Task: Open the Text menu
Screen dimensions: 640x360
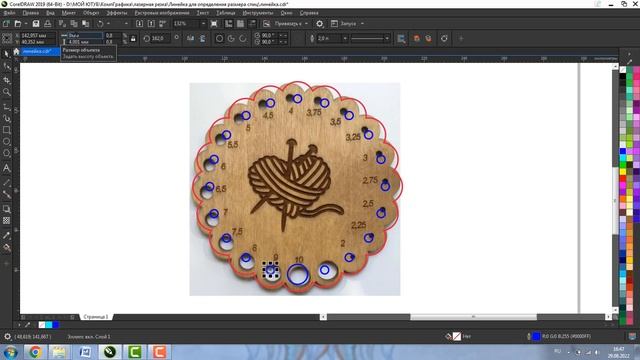Action: 203,13
